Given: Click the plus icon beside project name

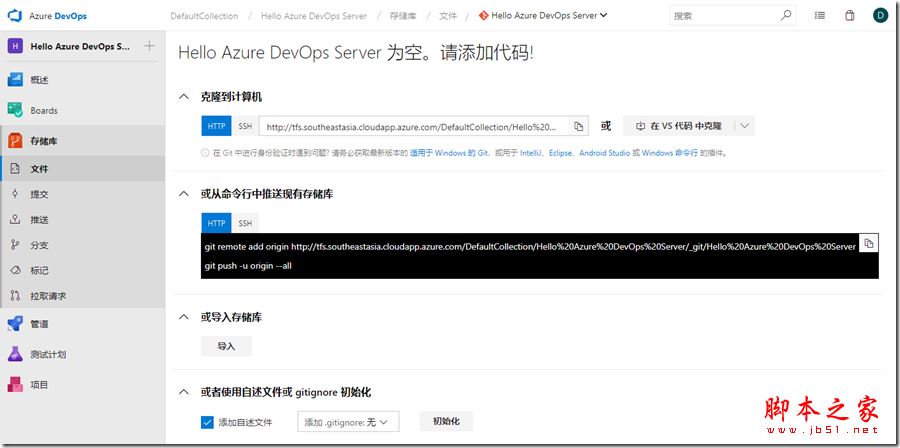Looking at the screenshot, I should pyautogui.click(x=149, y=46).
